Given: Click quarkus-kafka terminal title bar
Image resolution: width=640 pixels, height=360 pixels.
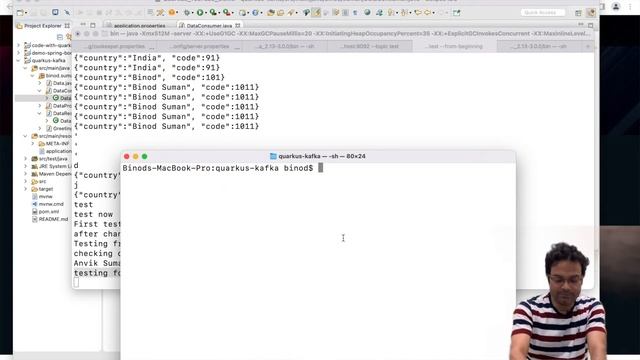Looking at the screenshot, I should [318, 156].
